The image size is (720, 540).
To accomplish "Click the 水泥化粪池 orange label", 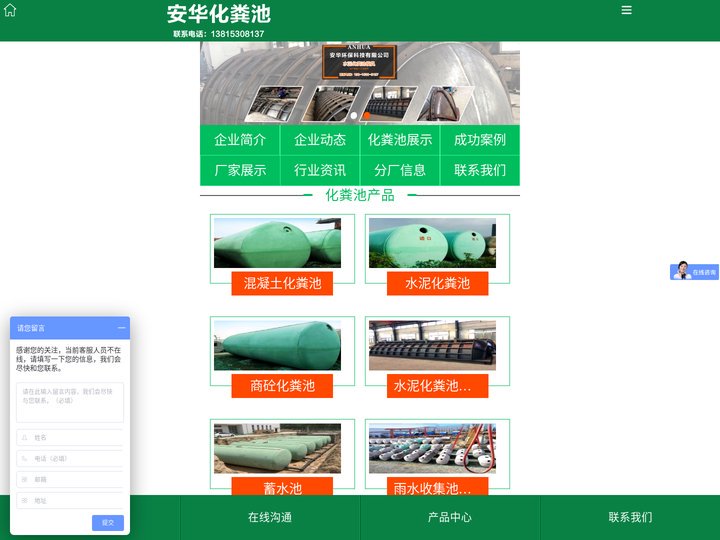I will [437, 283].
